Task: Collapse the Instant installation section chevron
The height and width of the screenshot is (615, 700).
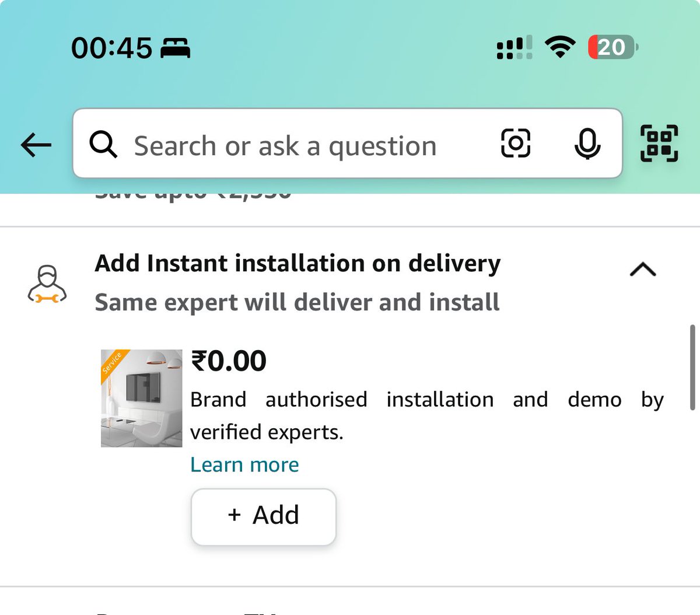Action: [x=643, y=270]
